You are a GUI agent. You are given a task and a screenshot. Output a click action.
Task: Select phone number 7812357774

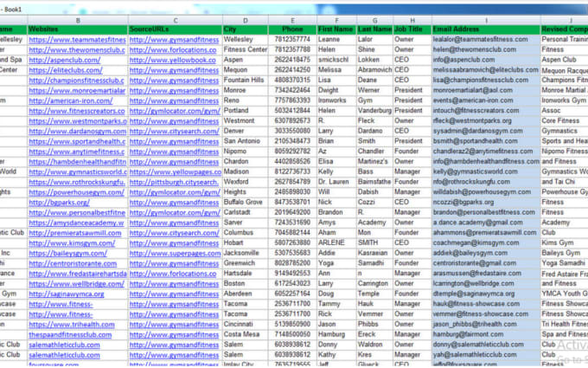[x=292, y=40]
